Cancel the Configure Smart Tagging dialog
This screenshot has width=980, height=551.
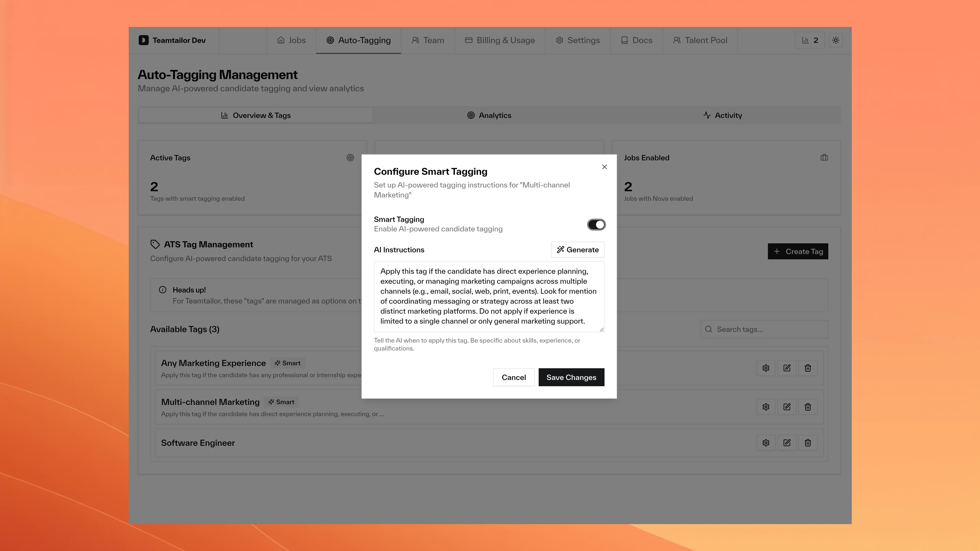pos(514,377)
